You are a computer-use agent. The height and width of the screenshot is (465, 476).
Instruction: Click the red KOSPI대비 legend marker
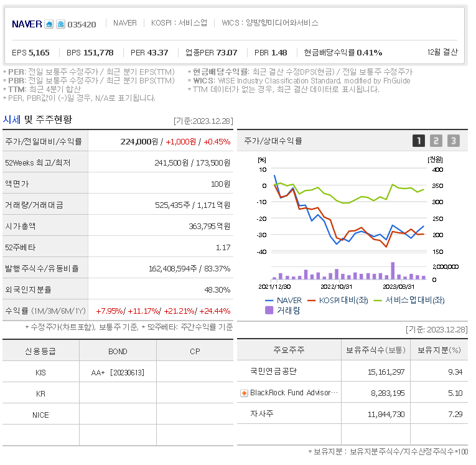coord(312,301)
